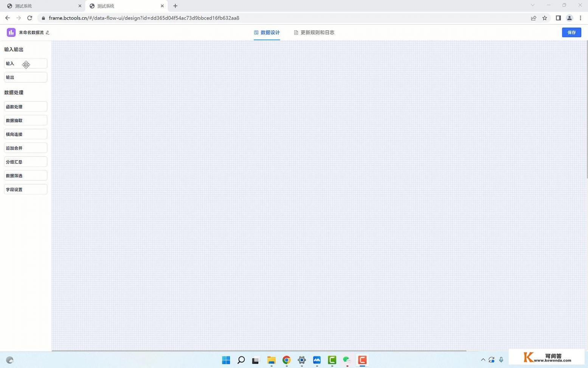The height and width of the screenshot is (368, 588).
Task: Show hidden tray icons chevron
Action: click(x=483, y=360)
